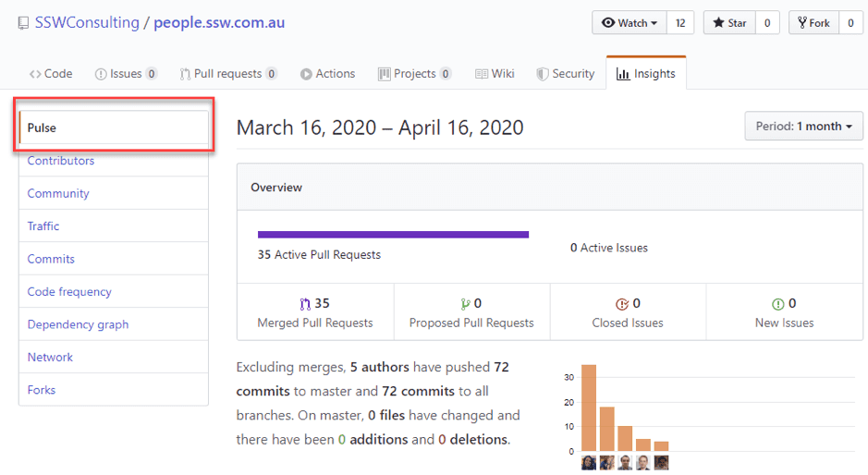Screen dimensions: 868x475
Task: Click the first contributor avatar under chart
Action: click(x=589, y=462)
